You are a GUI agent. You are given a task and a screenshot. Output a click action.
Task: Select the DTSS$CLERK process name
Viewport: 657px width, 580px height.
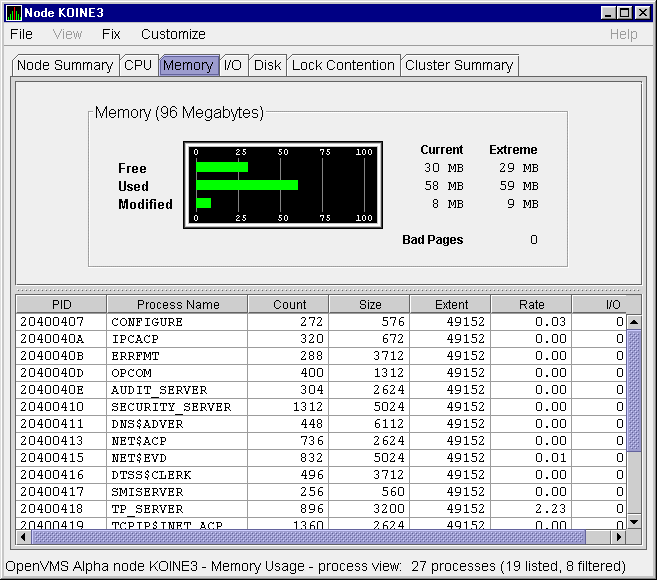tap(151, 475)
